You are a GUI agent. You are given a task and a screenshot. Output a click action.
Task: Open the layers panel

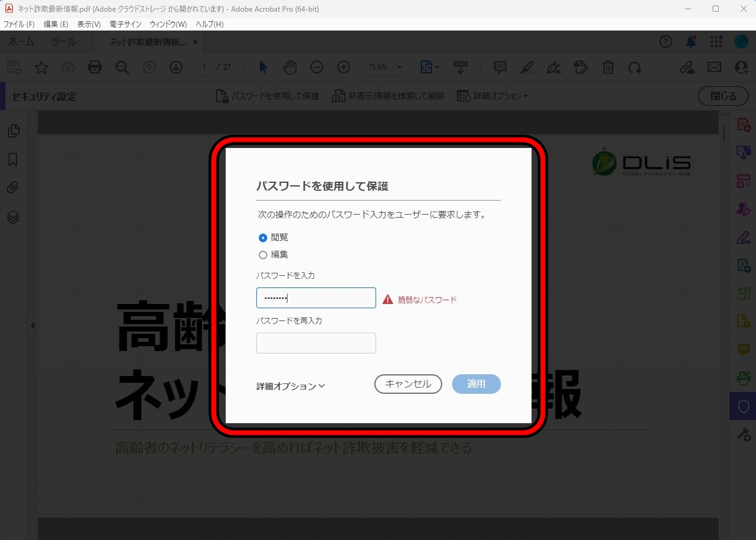point(13,216)
